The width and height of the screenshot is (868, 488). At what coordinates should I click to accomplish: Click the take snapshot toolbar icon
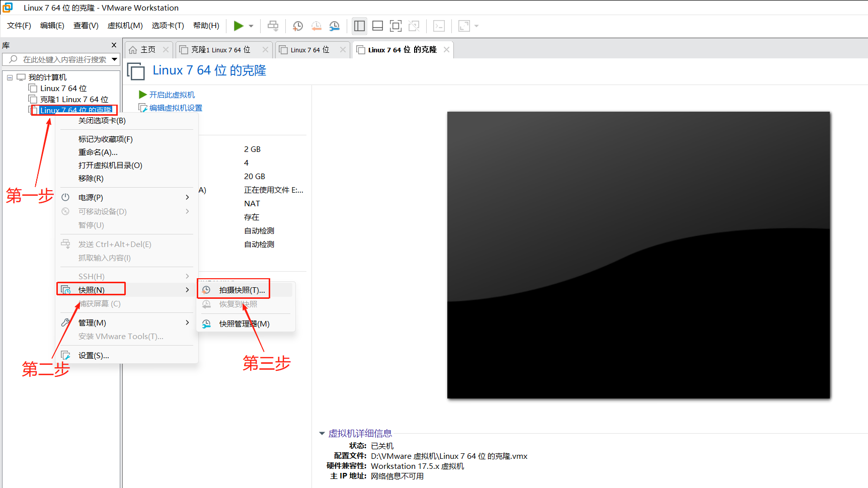click(x=298, y=26)
